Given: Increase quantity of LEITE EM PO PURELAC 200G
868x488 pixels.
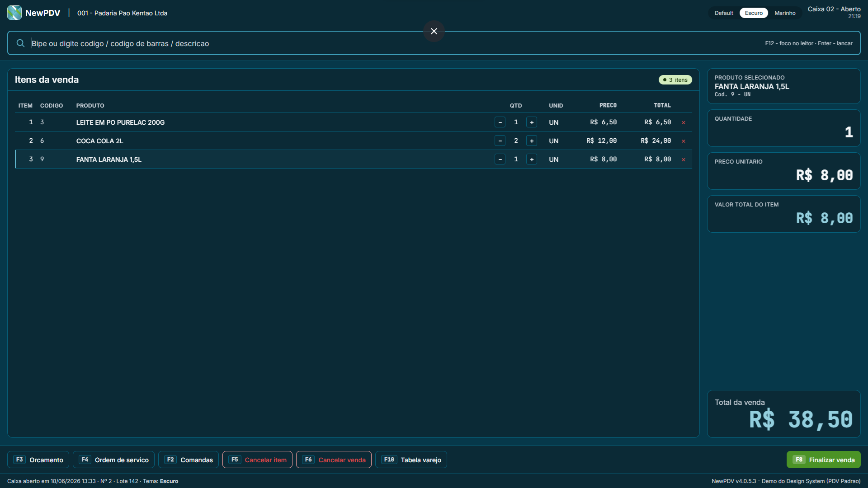Looking at the screenshot, I should click(532, 122).
